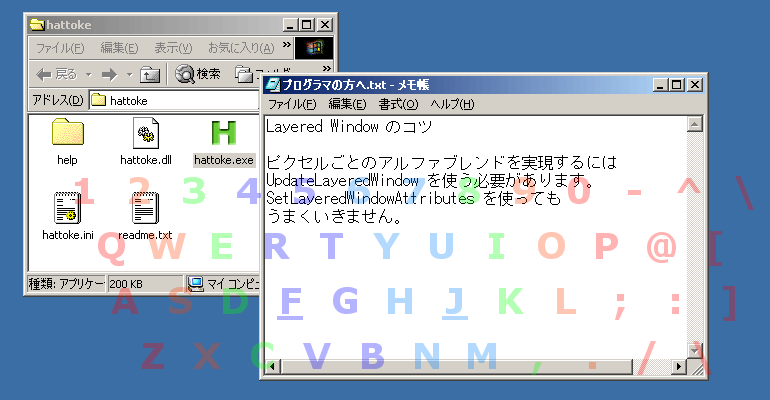Select the hattoke.ini settings file icon

pyautogui.click(x=67, y=208)
